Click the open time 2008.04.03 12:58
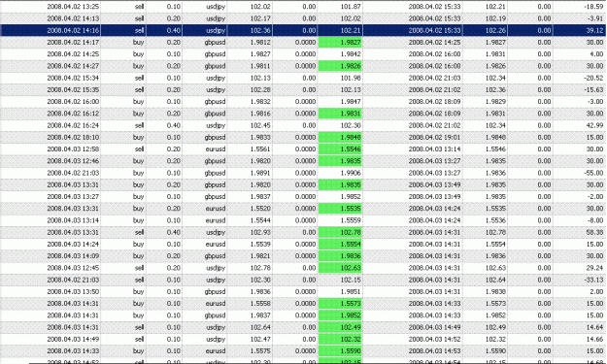This screenshot has height=364, width=607. [x=73, y=149]
